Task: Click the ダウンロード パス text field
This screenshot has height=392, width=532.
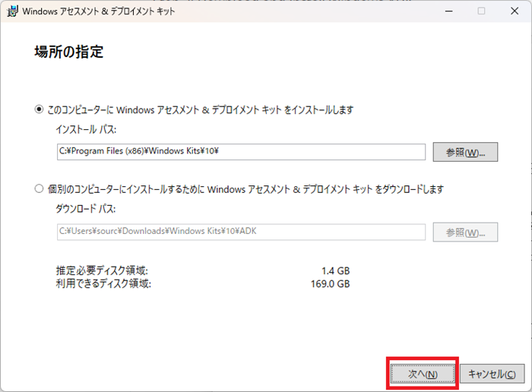Action: (240, 232)
